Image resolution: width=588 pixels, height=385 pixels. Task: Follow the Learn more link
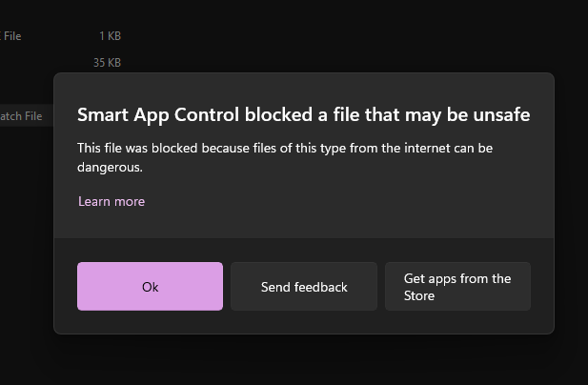(x=112, y=201)
